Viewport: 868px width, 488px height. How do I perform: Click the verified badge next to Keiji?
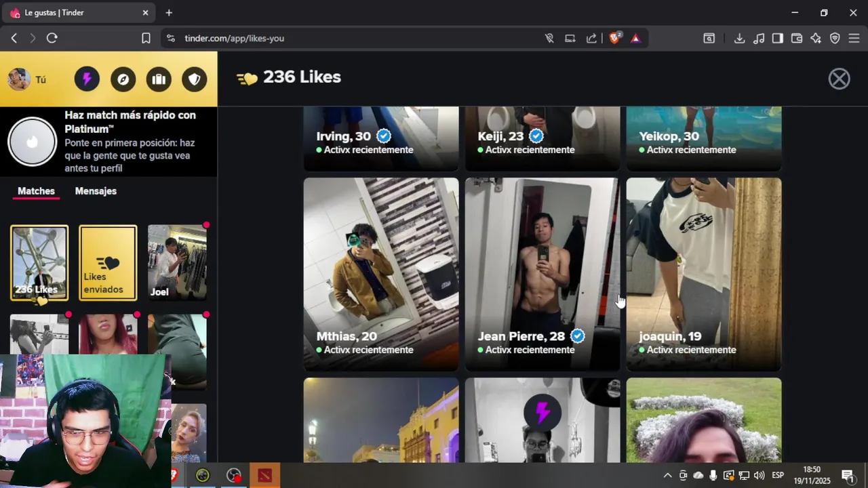pos(536,136)
